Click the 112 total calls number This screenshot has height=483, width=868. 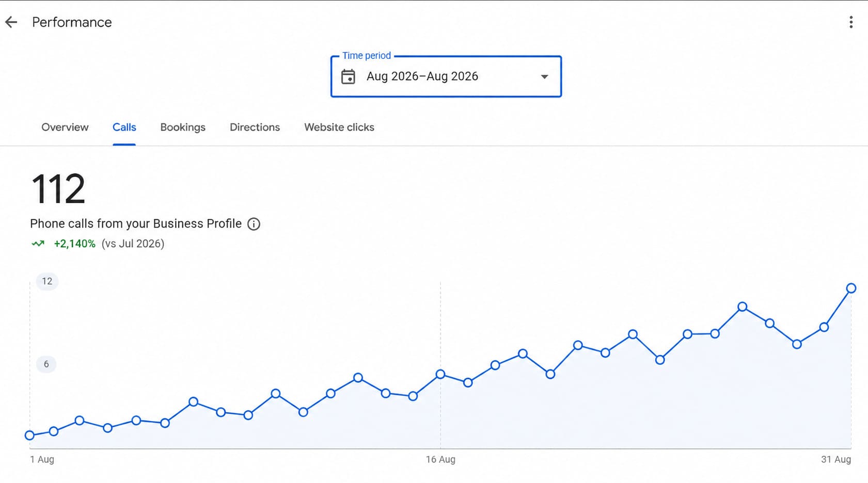click(58, 189)
